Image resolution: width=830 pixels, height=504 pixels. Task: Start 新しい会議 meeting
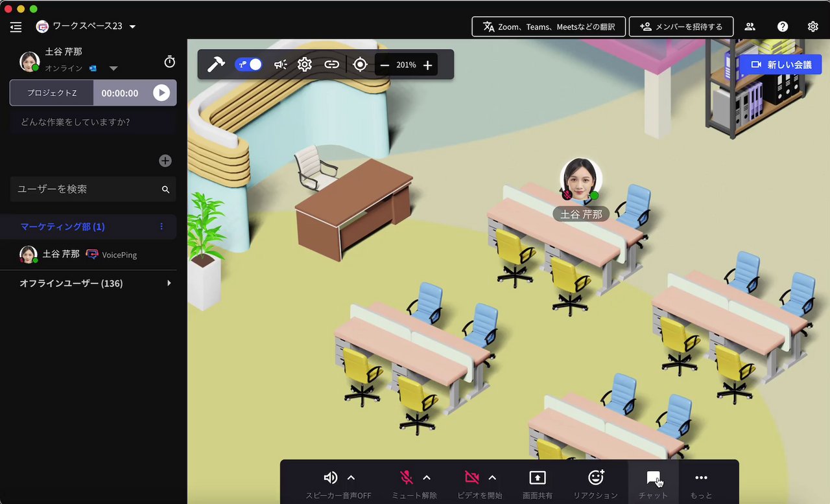click(781, 65)
